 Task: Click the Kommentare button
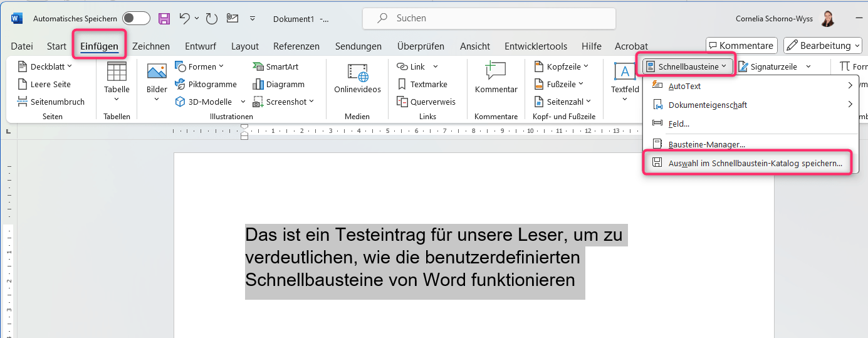coord(741,45)
